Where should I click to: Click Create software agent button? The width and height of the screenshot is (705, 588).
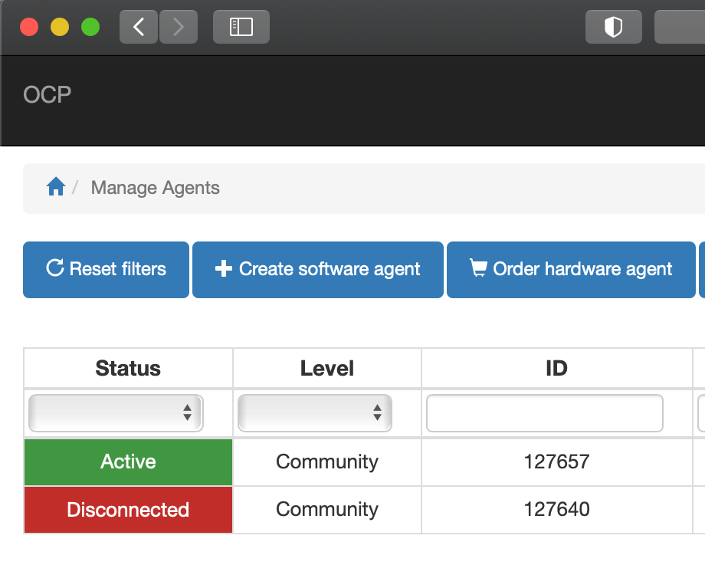click(318, 270)
